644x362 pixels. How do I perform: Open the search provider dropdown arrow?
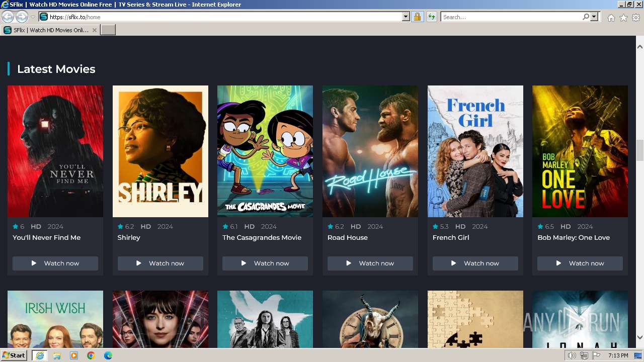(594, 17)
